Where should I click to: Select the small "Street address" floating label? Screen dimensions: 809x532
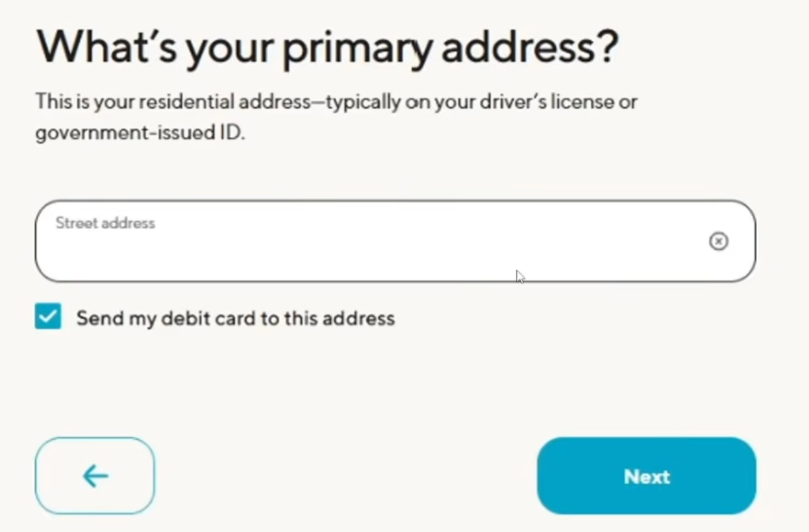point(105,223)
